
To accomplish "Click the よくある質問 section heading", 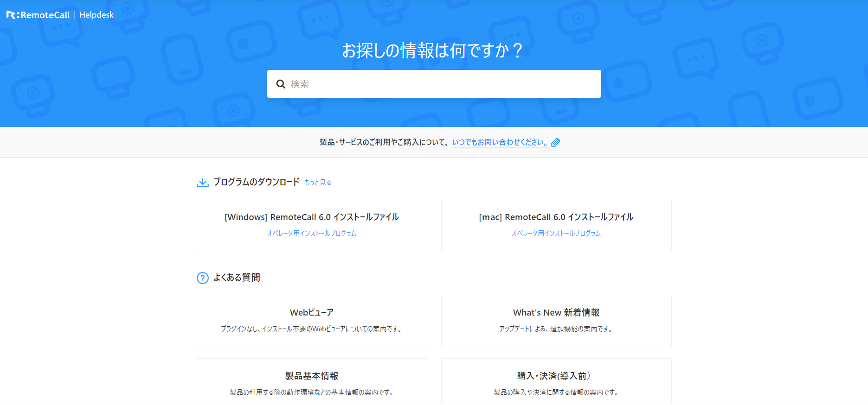I will pyautogui.click(x=237, y=278).
